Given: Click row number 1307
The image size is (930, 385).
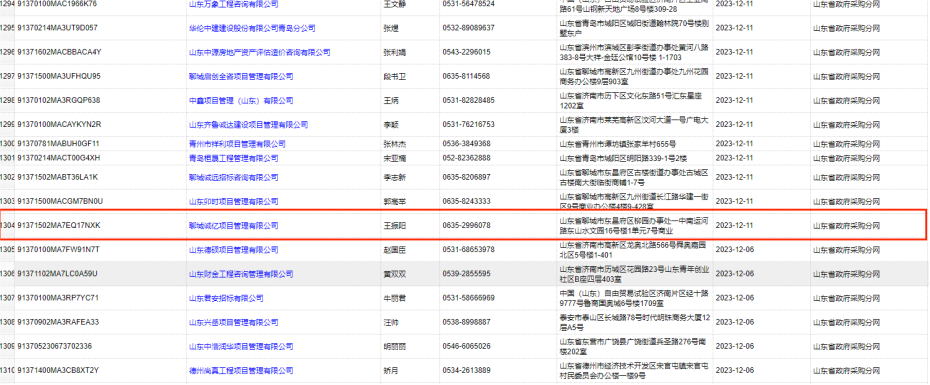Looking at the screenshot, I should point(7,298).
